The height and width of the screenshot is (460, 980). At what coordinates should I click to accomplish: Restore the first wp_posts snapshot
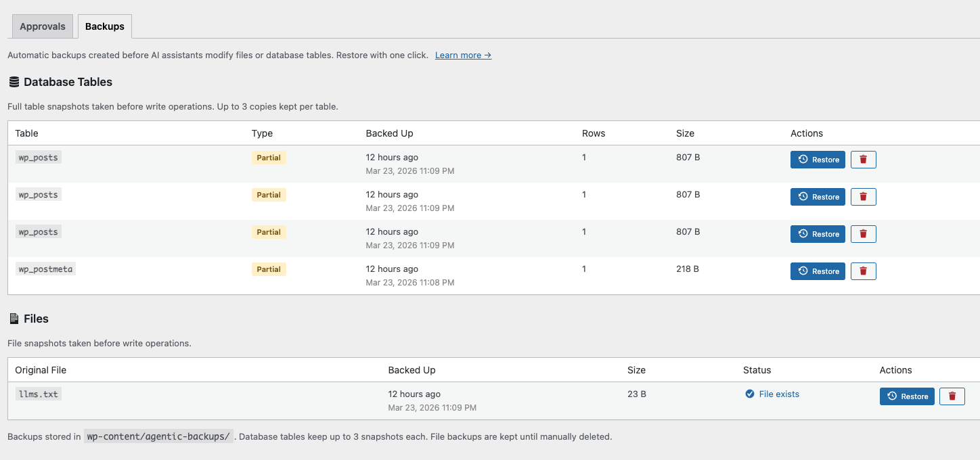pos(817,160)
